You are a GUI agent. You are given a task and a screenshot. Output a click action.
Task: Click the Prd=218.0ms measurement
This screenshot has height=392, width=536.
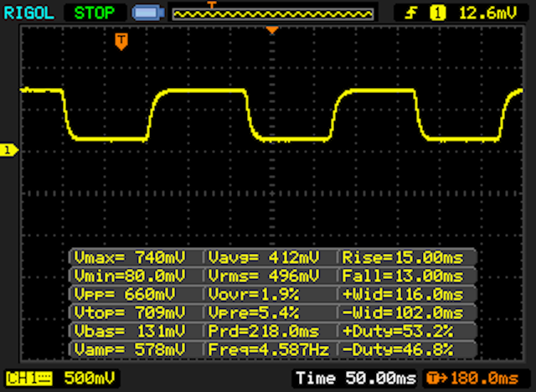coord(264,331)
